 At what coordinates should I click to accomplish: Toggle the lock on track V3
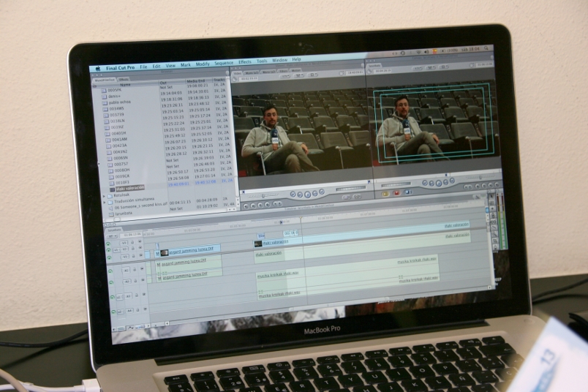click(132, 242)
